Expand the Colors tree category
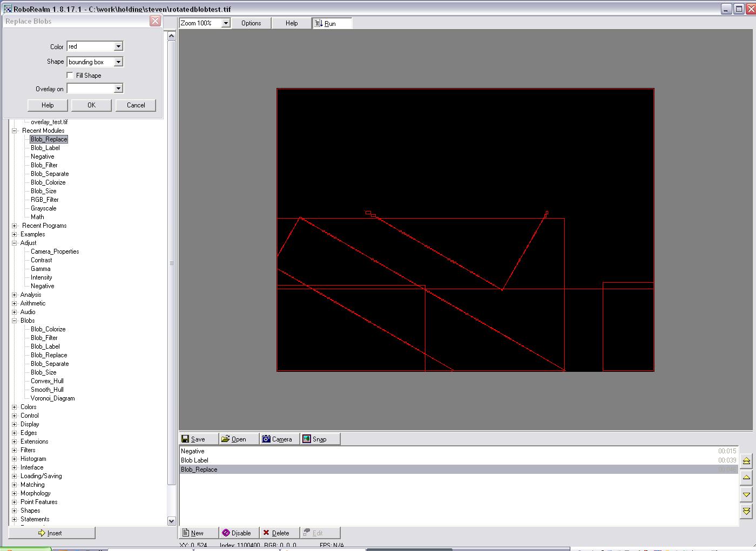This screenshot has width=756, height=551. coord(15,407)
